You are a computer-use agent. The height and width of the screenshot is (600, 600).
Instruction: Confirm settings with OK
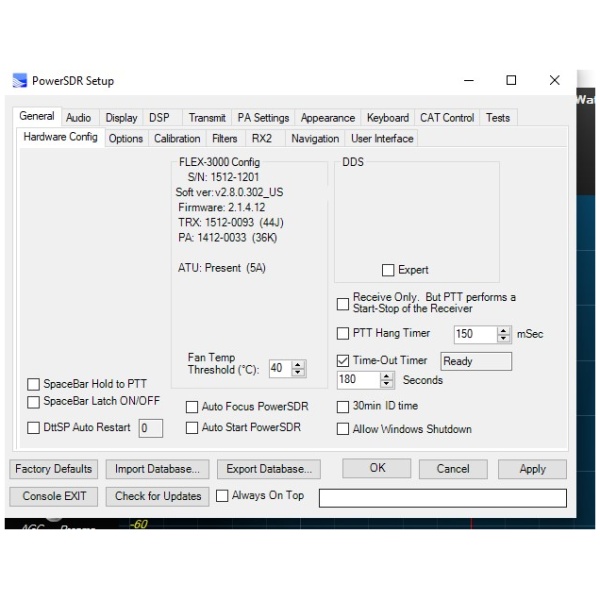click(x=377, y=468)
